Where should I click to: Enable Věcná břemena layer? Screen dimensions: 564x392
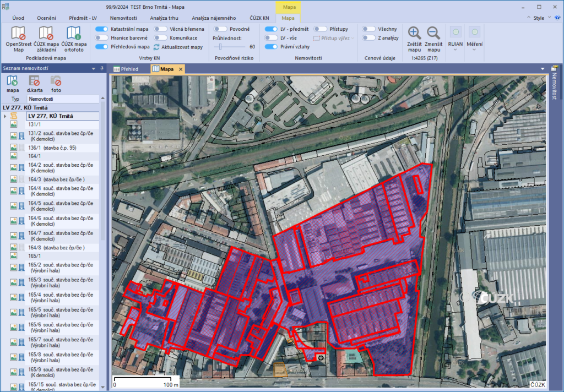[160, 29]
